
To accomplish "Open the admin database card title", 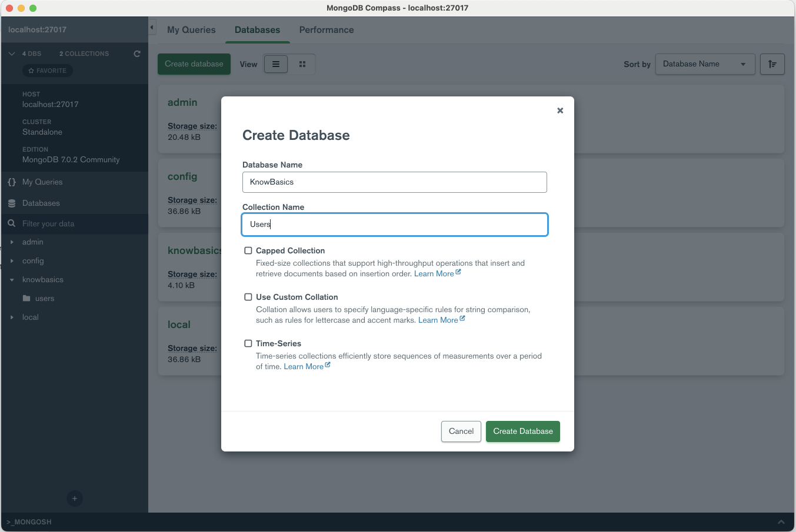I will [182, 102].
